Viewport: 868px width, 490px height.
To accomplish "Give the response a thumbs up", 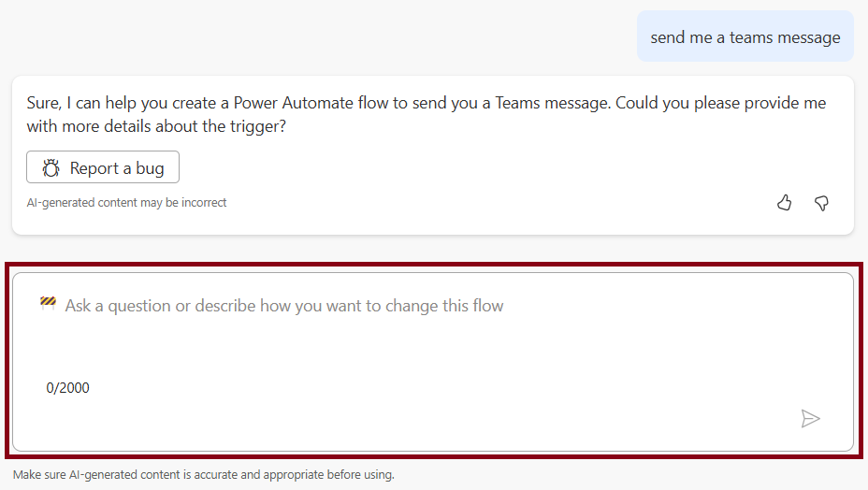I will click(784, 203).
